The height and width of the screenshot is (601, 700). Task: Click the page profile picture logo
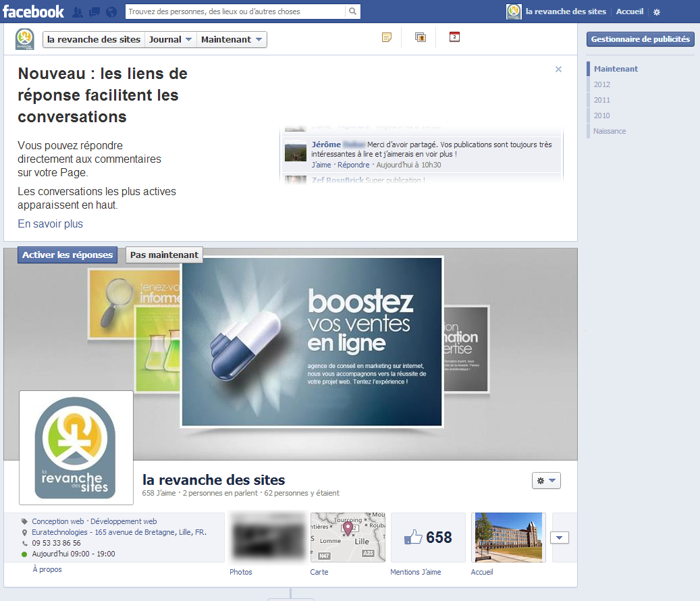click(76, 448)
